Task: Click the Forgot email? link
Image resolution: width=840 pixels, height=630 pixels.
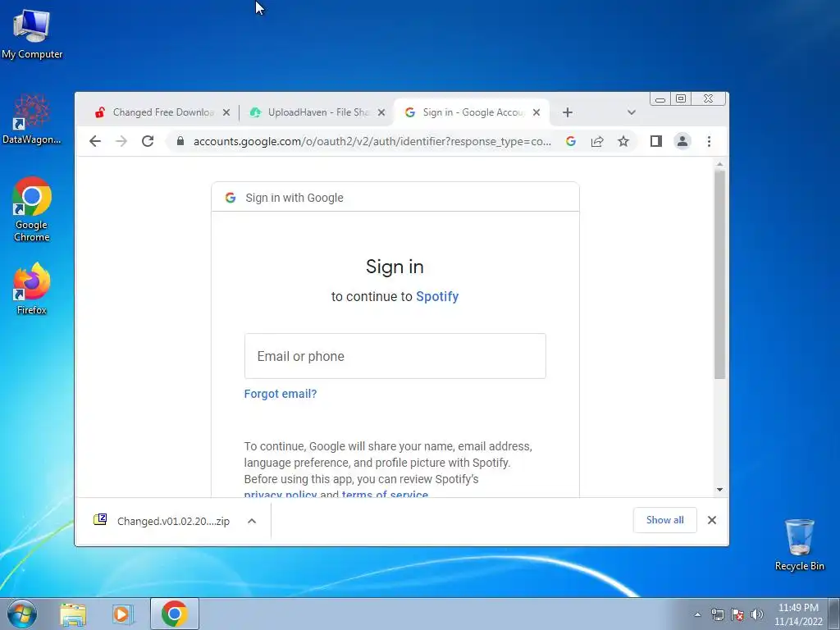Action: pyautogui.click(x=281, y=394)
